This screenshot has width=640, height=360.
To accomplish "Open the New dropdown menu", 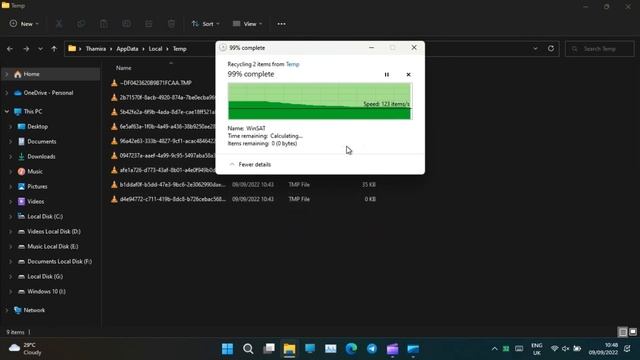I will 24,24.
